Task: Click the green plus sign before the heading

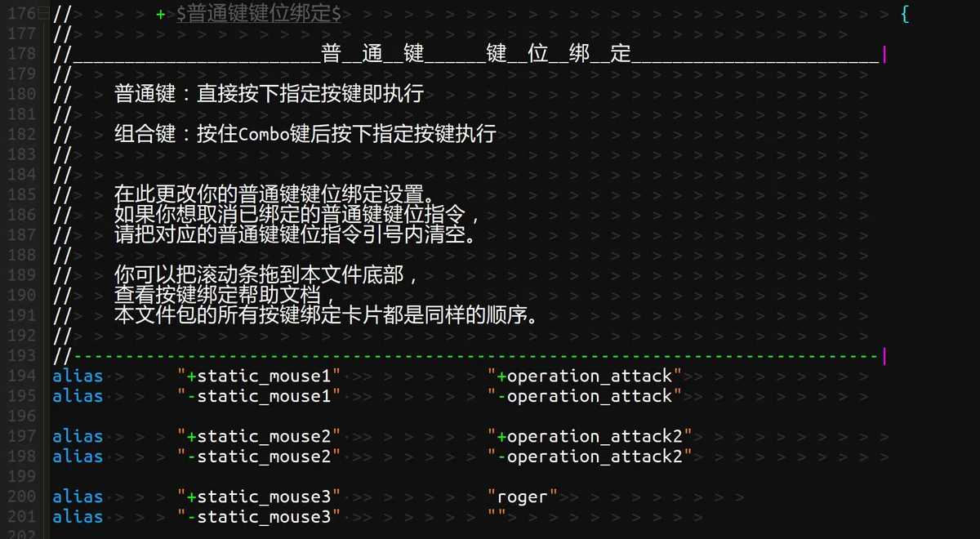Action: (161, 15)
